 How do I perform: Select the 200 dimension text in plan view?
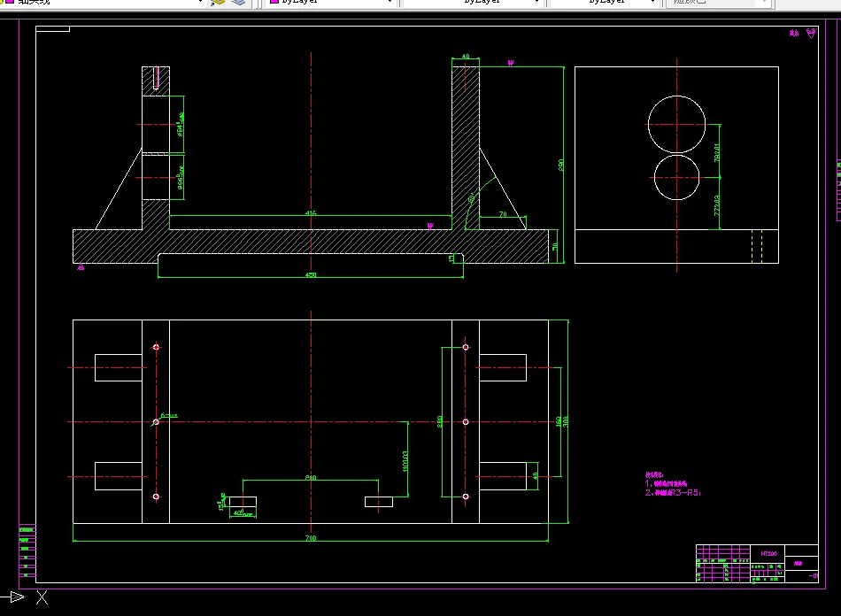point(311,477)
